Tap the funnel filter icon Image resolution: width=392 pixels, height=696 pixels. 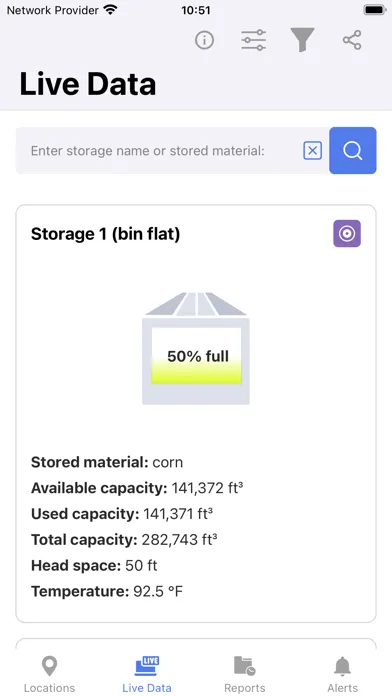pos(303,40)
